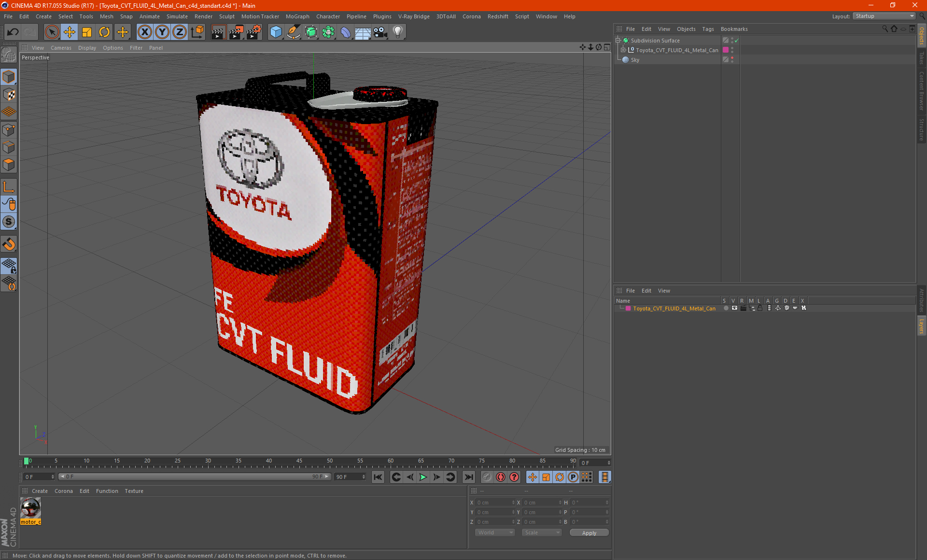Image resolution: width=927 pixels, height=560 pixels.
Task: Toggle Toyota layer lock icon
Action: (x=760, y=308)
